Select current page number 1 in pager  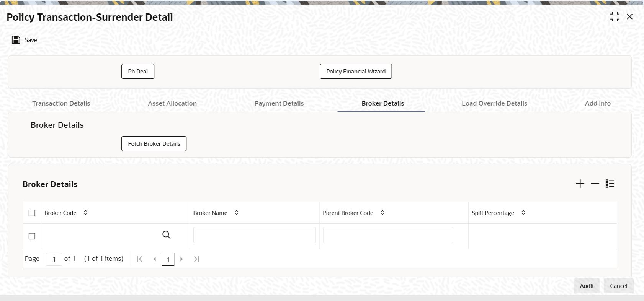(168, 259)
